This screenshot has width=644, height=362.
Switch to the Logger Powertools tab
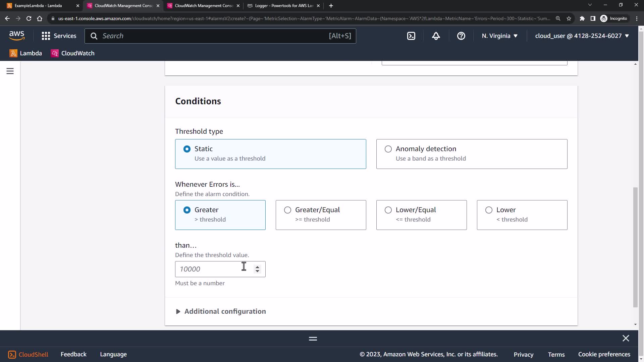(x=283, y=6)
